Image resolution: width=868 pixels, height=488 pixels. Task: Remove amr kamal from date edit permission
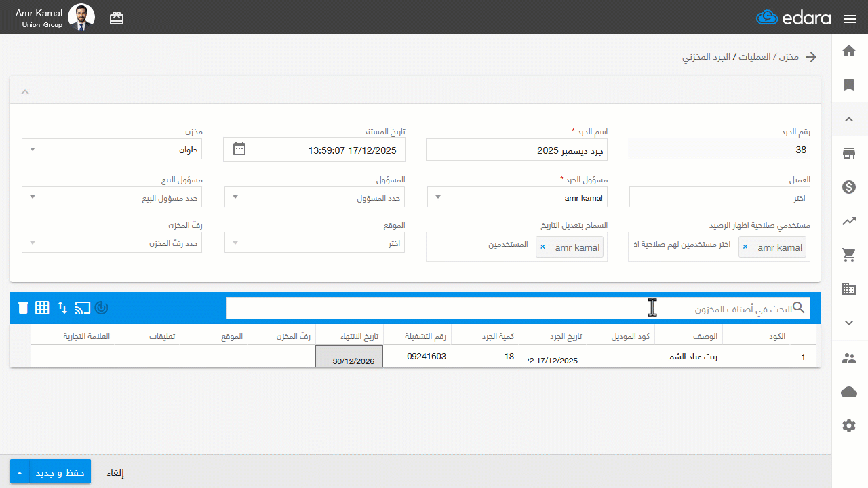pyautogui.click(x=542, y=247)
